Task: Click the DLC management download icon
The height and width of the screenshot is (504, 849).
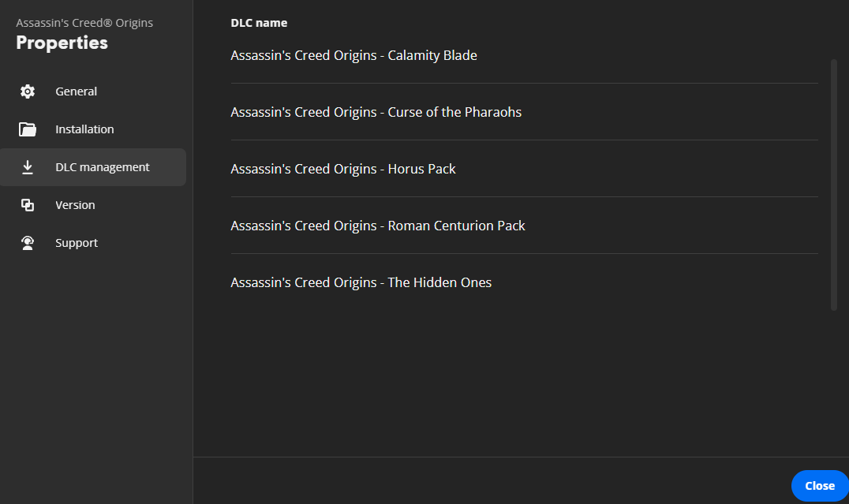Action: coord(28,167)
